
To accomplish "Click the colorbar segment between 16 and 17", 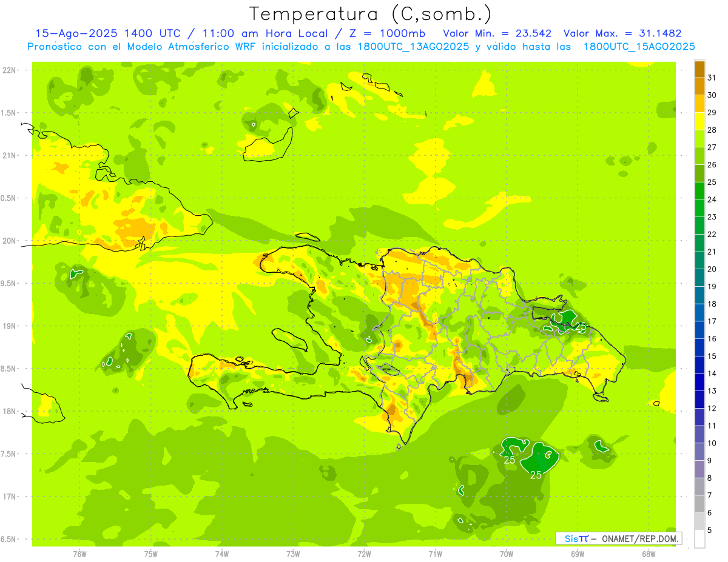I will [699, 330].
